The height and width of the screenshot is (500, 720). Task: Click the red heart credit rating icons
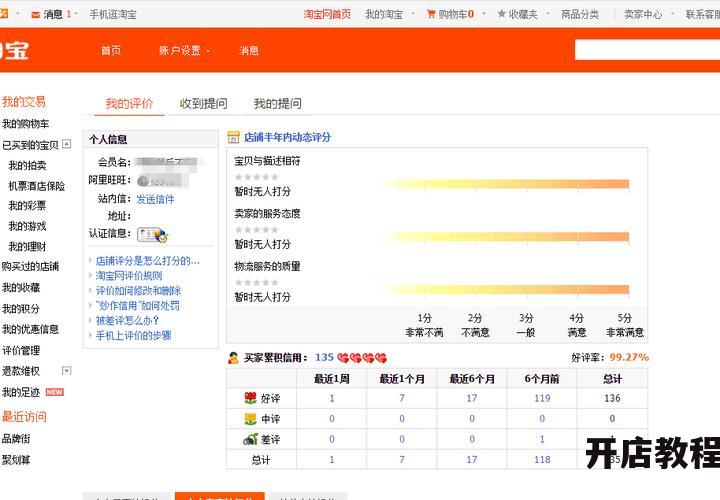coord(362,358)
